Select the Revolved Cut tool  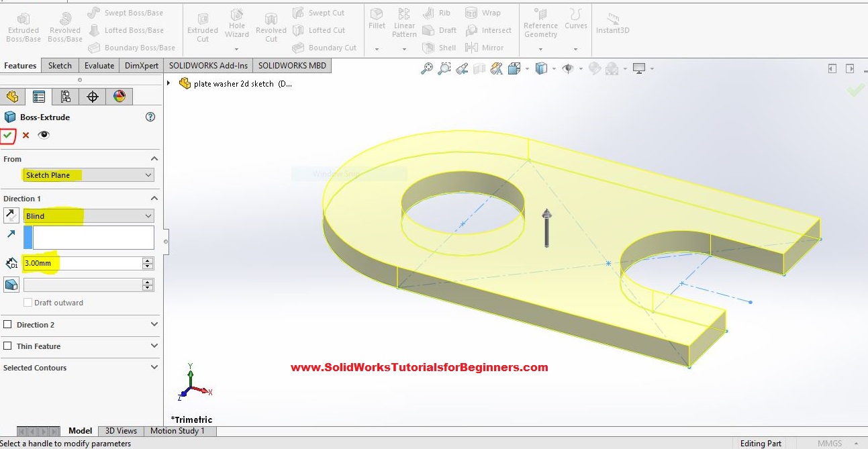pyautogui.click(x=271, y=27)
